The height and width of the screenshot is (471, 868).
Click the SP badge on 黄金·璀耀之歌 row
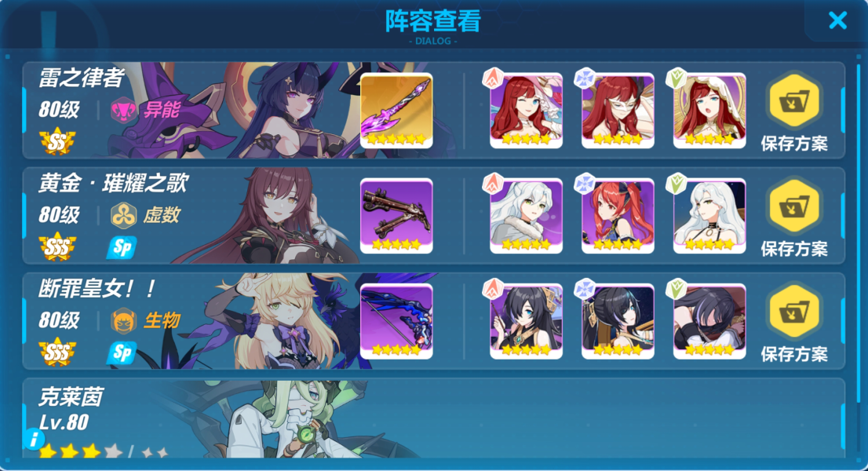[122, 247]
